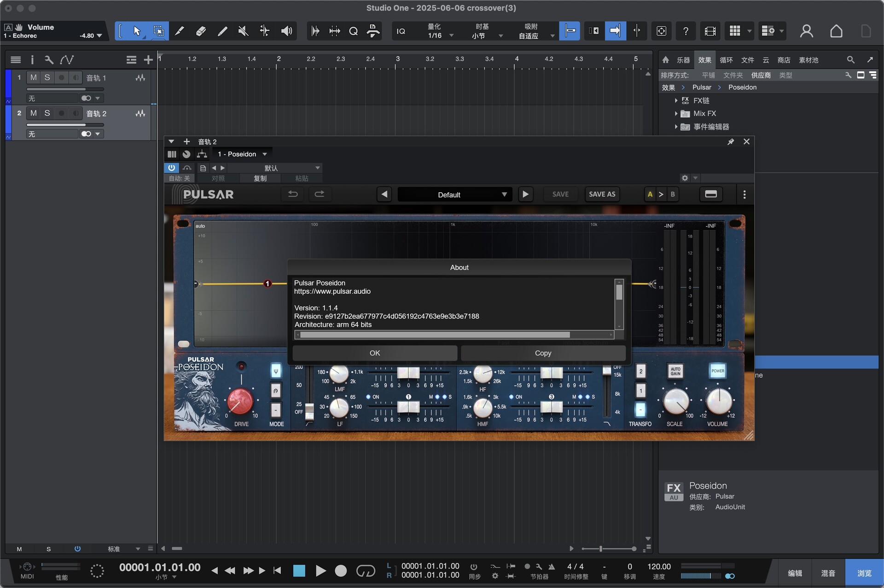Click the horizontal scrollbar in About dialog
Image resolution: width=884 pixels, height=588 pixels.
[454, 334]
